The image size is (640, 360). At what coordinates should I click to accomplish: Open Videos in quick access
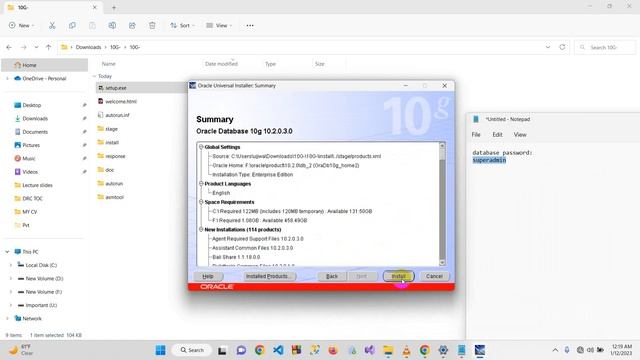pyautogui.click(x=30, y=172)
